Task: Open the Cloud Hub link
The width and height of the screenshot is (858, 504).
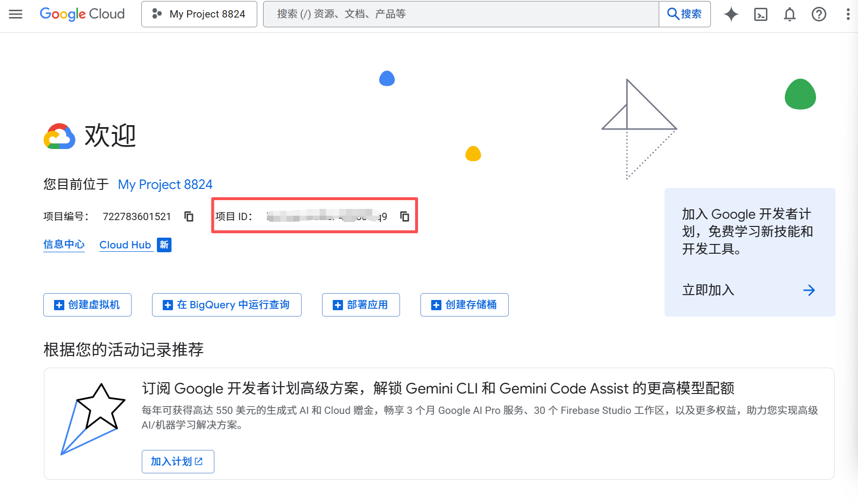Action: 125,245
